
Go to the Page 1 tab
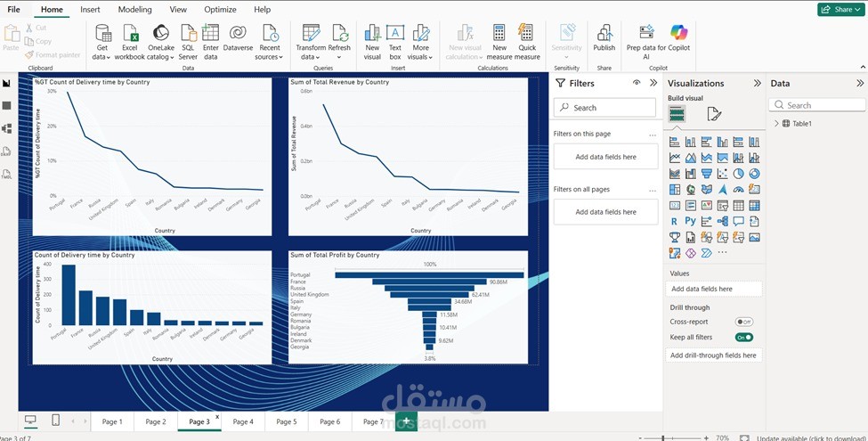[112, 421]
